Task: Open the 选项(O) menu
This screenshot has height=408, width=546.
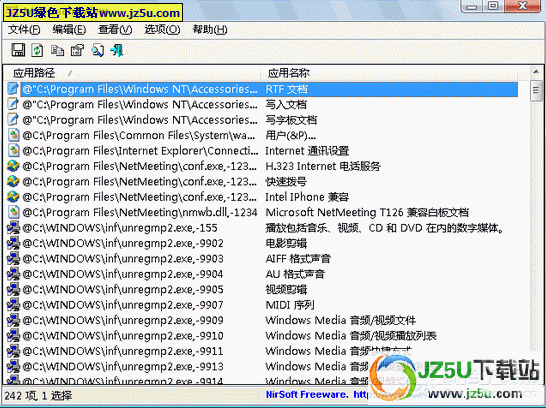Action: pos(162,30)
